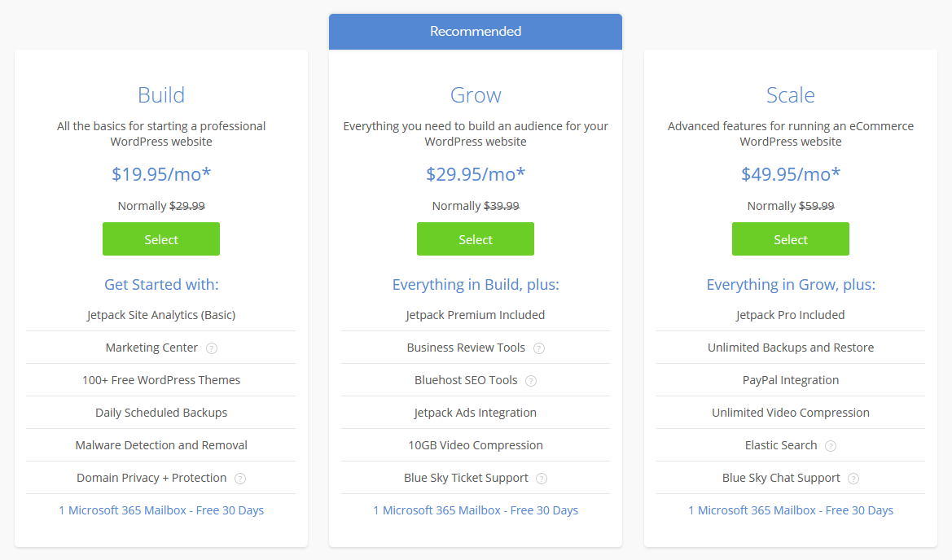Click the Recommended banner above Grow
952x560 pixels.
tap(476, 32)
